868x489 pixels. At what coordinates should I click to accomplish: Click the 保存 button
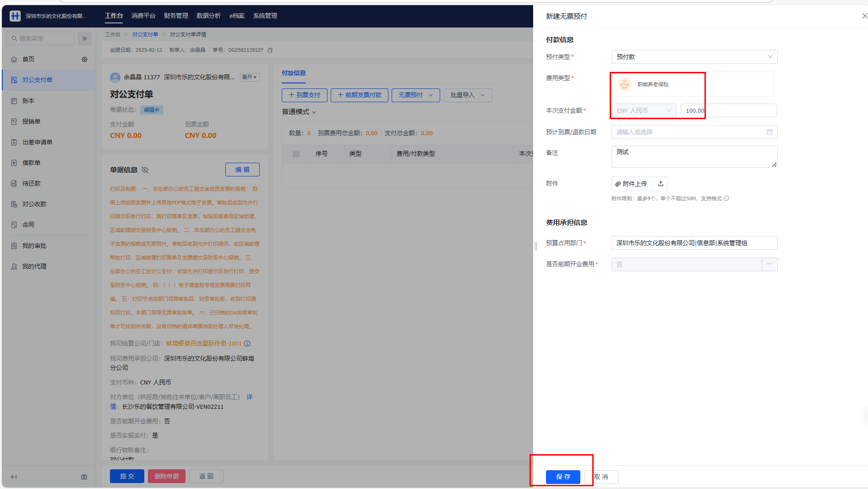click(563, 477)
